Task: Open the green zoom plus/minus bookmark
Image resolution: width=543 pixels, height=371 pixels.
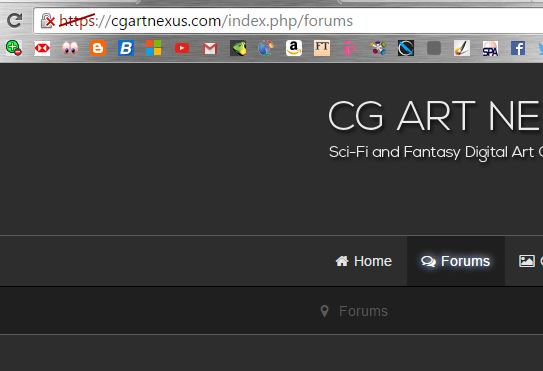Action: click(x=14, y=48)
